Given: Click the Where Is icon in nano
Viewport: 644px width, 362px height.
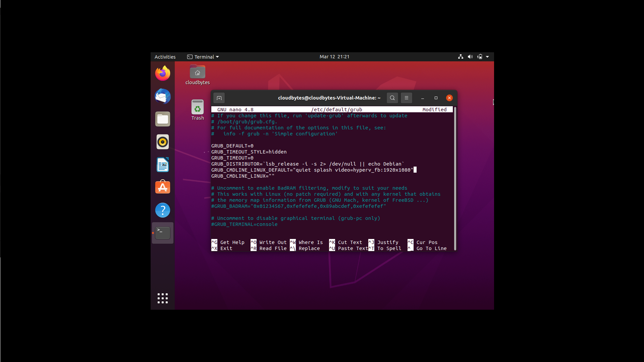Looking at the screenshot, I should [x=292, y=242].
